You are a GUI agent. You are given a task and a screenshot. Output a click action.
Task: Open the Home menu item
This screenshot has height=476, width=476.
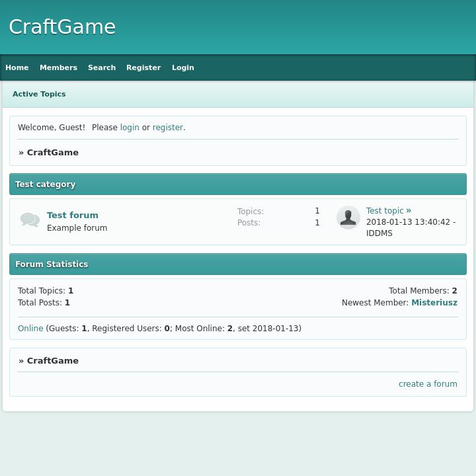(x=17, y=67)
